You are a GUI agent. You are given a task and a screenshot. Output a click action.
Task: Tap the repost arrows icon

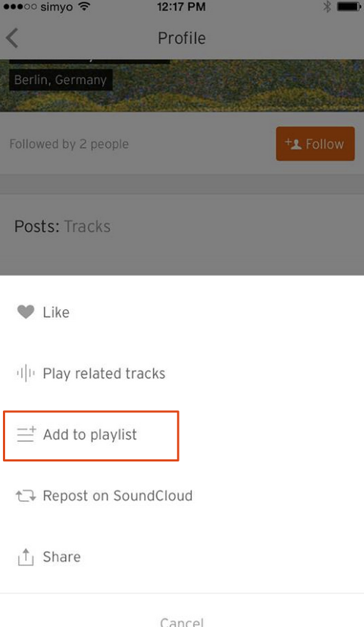click(26, 496)
